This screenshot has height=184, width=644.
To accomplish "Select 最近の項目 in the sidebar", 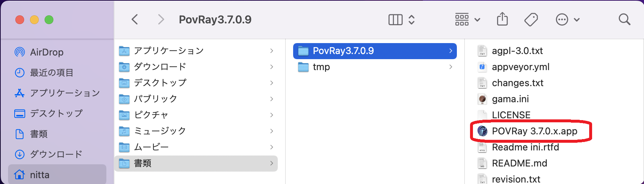I will point(51,73).
